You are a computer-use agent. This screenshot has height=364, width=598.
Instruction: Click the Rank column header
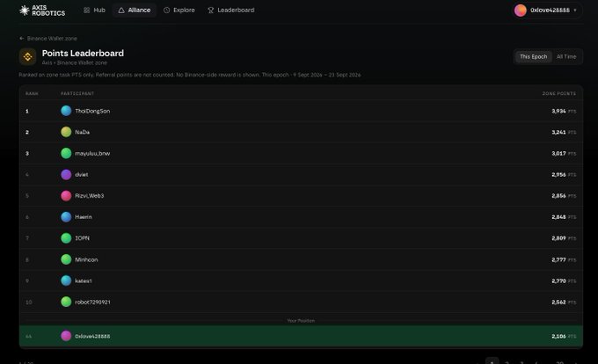32,93
